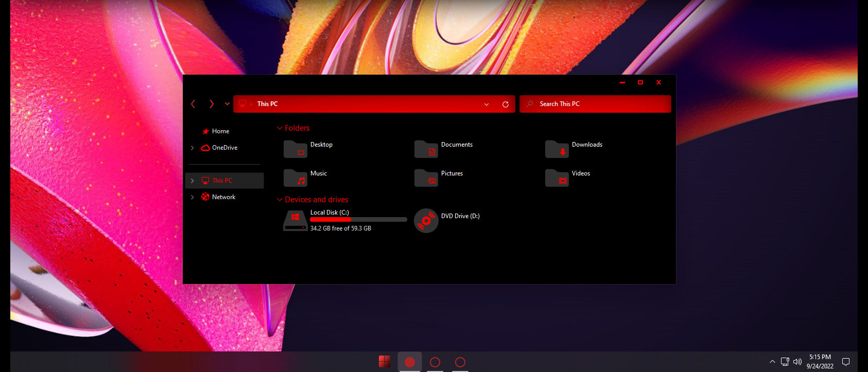Maximize the This PC window
Image resolution: width=868 pixels, height=372 pixels.
coord(640,82)
